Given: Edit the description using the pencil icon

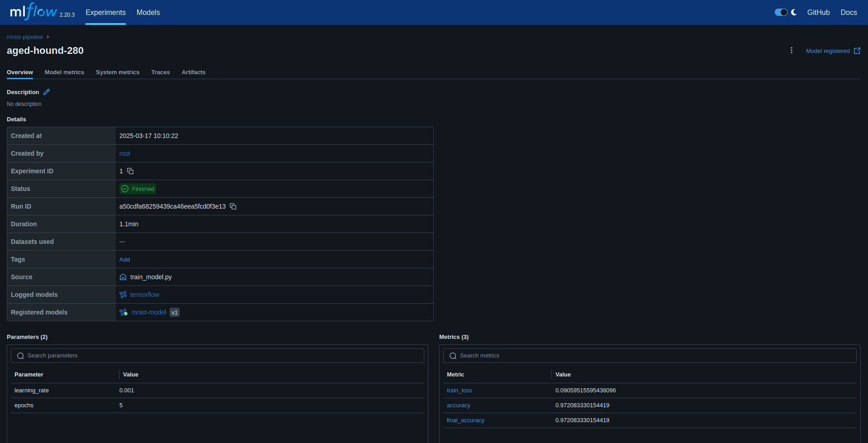Looking at the screenshot, I should point(46,92).
